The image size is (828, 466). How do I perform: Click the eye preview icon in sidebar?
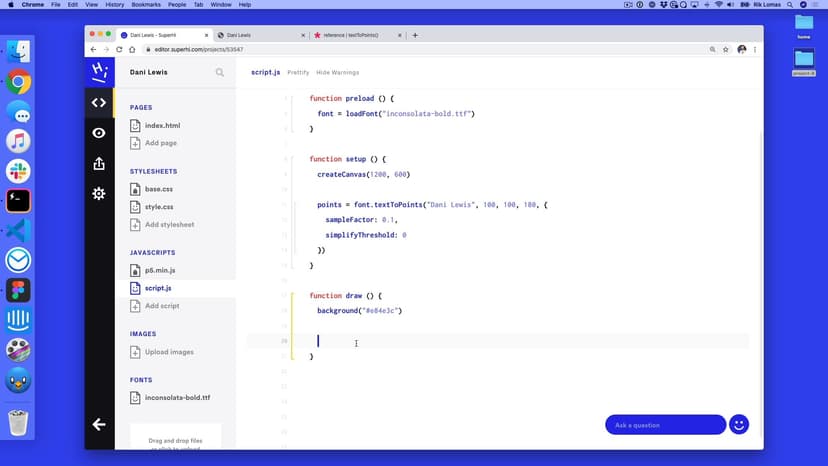pos(98,133)
